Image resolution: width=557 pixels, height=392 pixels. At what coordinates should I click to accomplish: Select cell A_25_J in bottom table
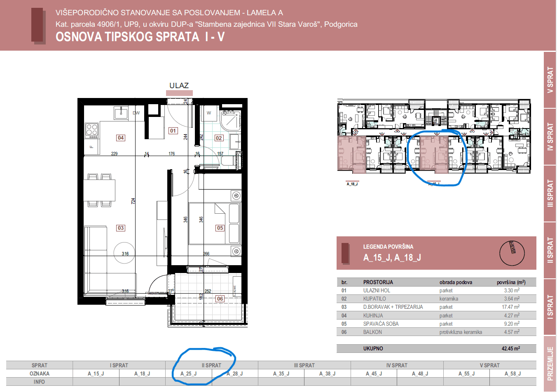(189, 373)
